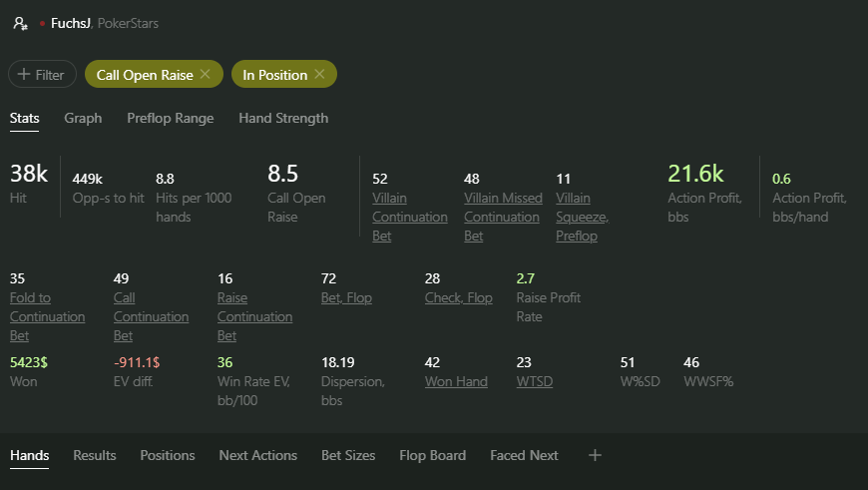Open the Preflop Range tab

point(170,118)
